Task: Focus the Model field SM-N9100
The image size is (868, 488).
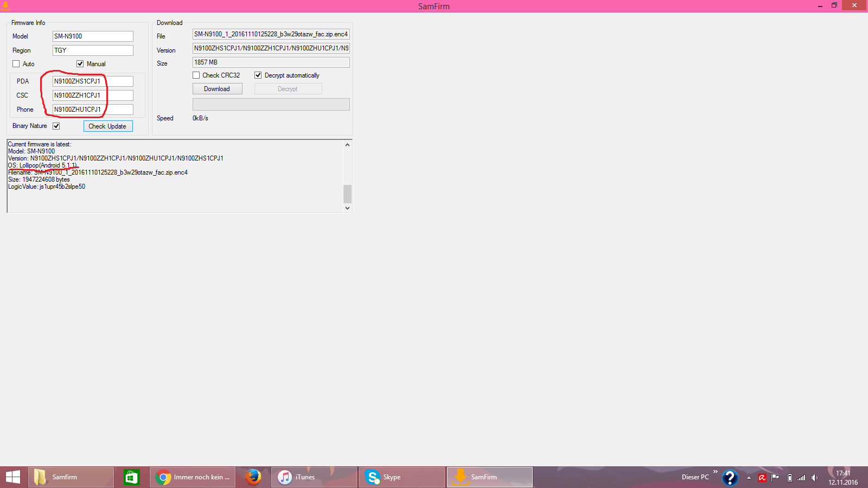Action: (x=93, y=36)
